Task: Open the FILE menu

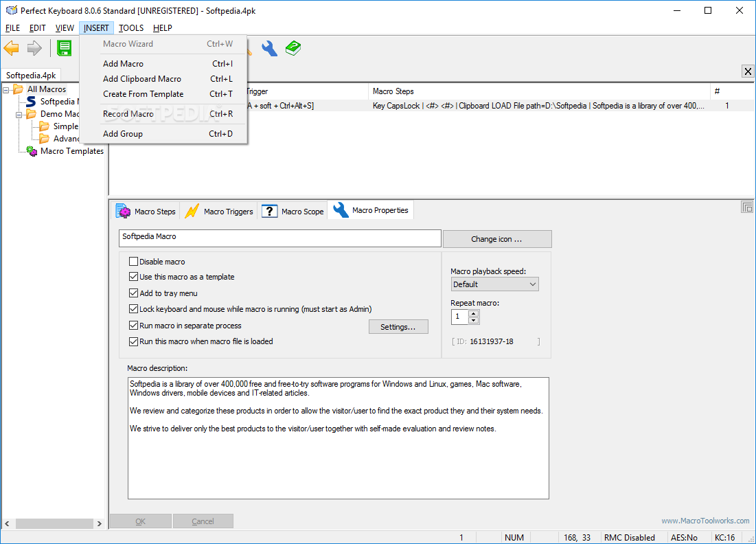Action: [x=12, y=28]
